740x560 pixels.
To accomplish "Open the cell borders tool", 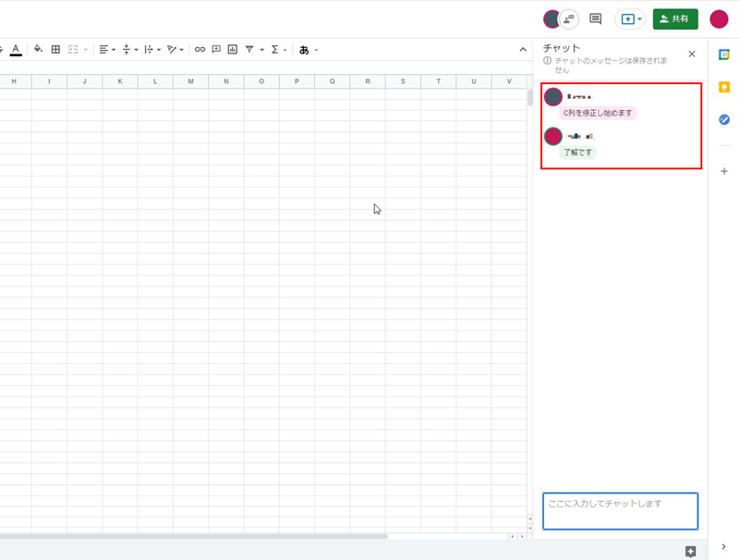I will tap(55, 49).
